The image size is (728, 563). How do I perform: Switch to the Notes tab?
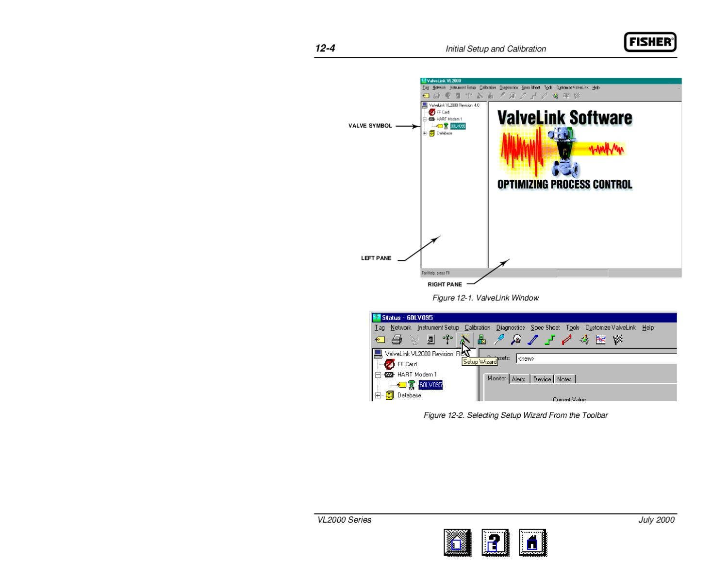564,379
